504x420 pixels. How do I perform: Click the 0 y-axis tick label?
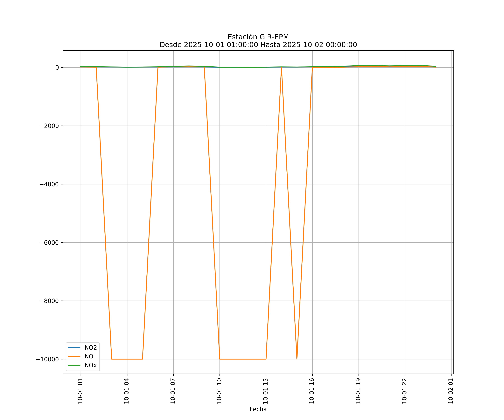click(57, 68)
